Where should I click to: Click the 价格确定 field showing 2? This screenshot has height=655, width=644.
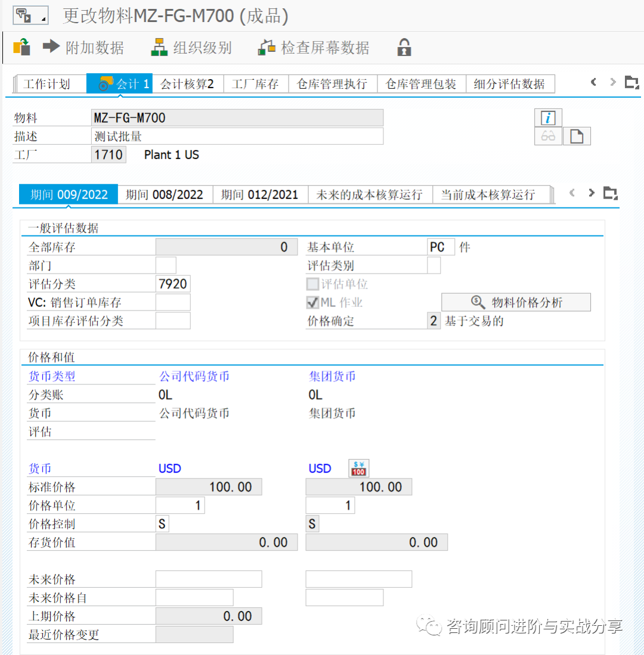tap(434, 321)
